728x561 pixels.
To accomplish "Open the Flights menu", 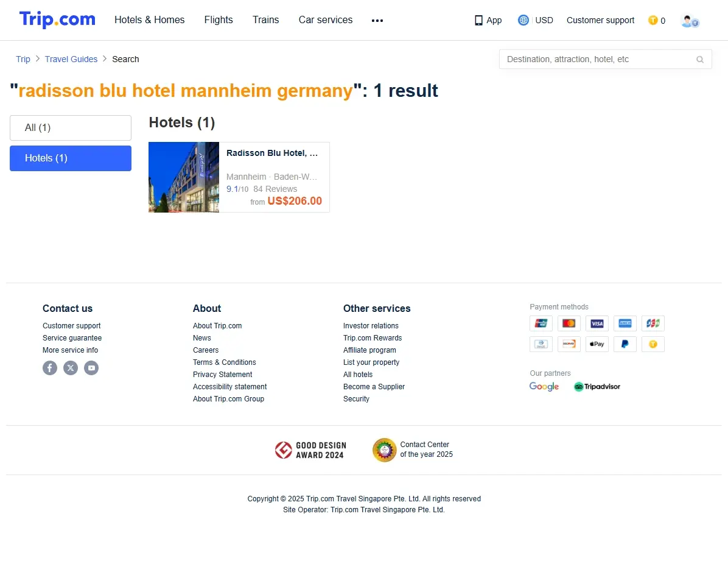I will [219, 20].
